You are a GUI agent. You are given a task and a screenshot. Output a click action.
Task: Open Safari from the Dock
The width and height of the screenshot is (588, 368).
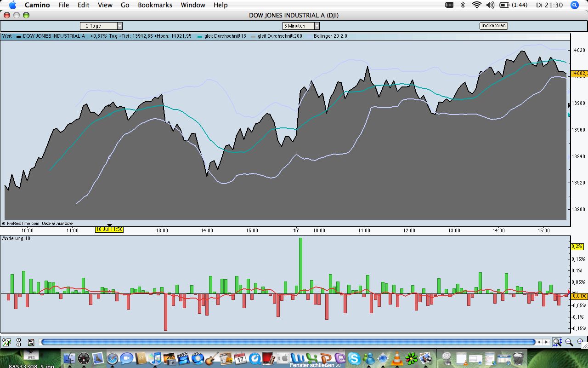(x=112, y=358)
